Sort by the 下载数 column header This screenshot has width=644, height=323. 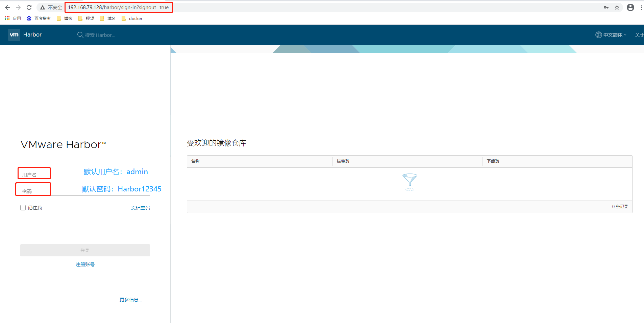click(x=493, y=161)
